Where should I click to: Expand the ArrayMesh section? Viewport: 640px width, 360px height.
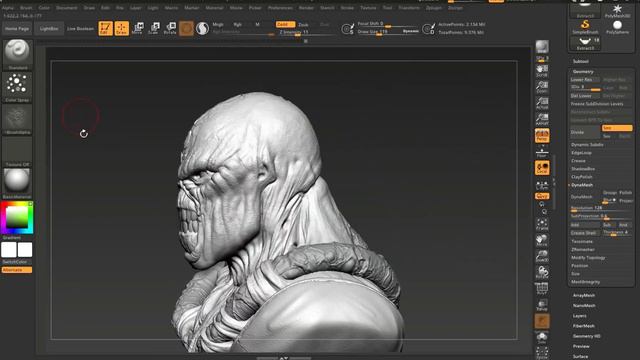tap(584, 295)
